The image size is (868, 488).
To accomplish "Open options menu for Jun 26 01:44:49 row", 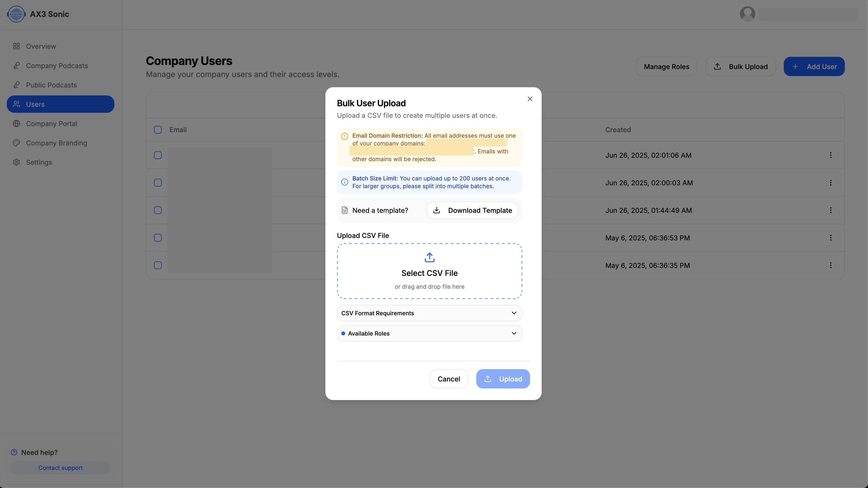I will pos(831,210).
